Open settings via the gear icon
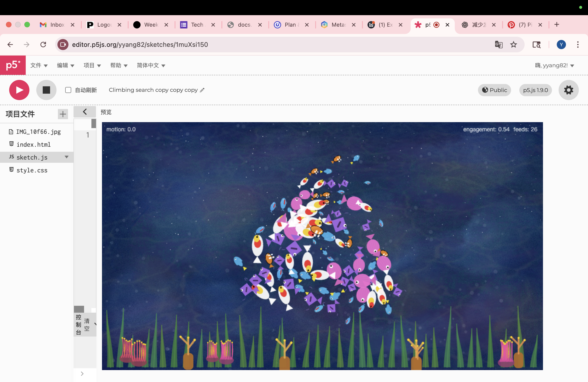This screenshot has width=588, height=382. (x=568, y=90)
